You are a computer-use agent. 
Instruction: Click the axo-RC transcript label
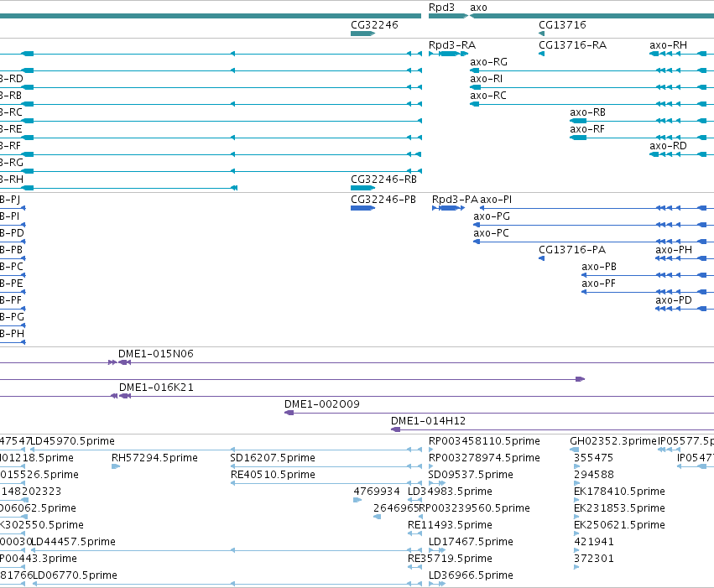488,96
